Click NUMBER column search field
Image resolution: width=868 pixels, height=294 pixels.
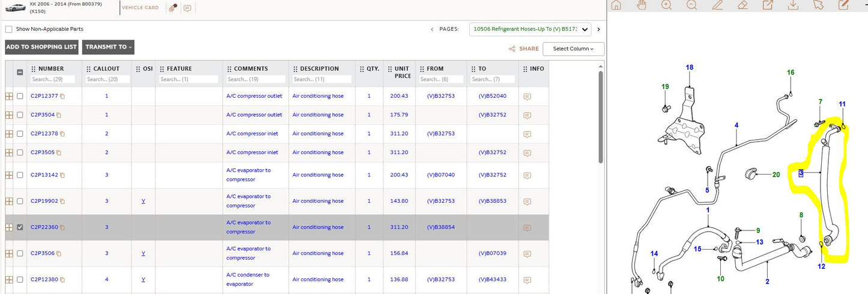(53, 79)
